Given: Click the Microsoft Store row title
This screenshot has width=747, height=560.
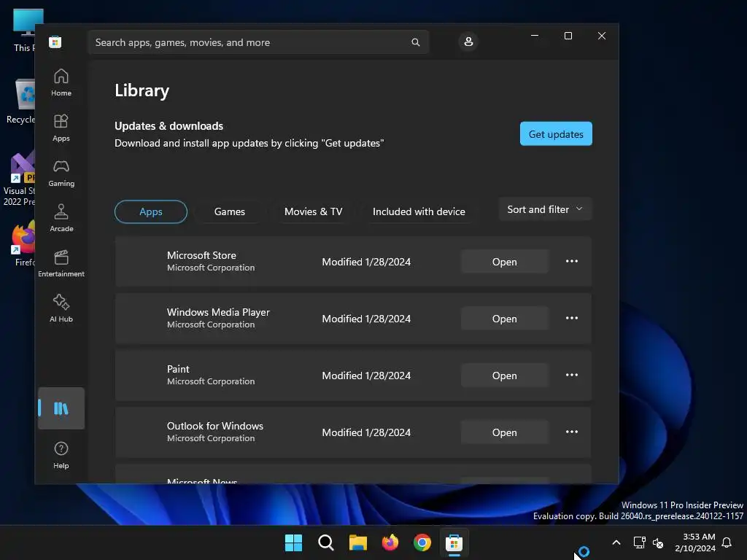Looking at the screenshot, I should (201, 255).
